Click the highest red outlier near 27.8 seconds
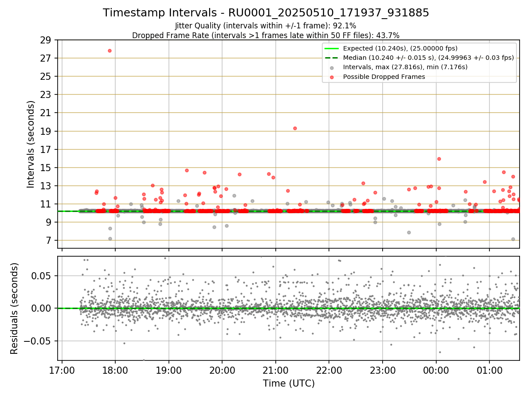This screenshot has width=532, height=399. (110, 51)
